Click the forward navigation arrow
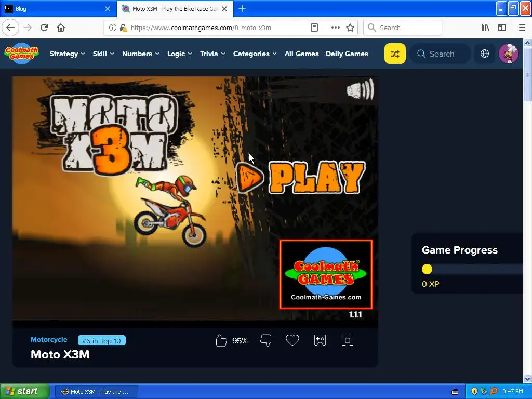Screen dimensions: 532x399 tap(28, 28)
